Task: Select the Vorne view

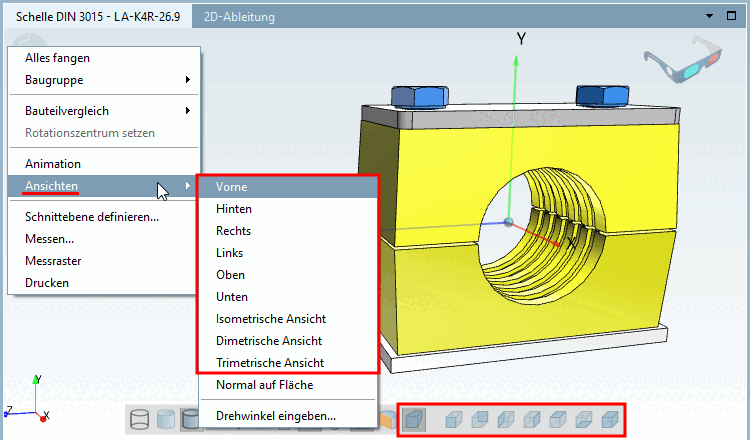Action: coord(288,187)
